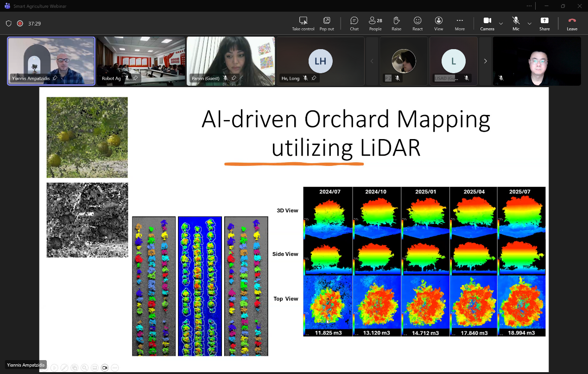Raise your hand in the meeting
588x374 pixels.
tap(396, 23)
